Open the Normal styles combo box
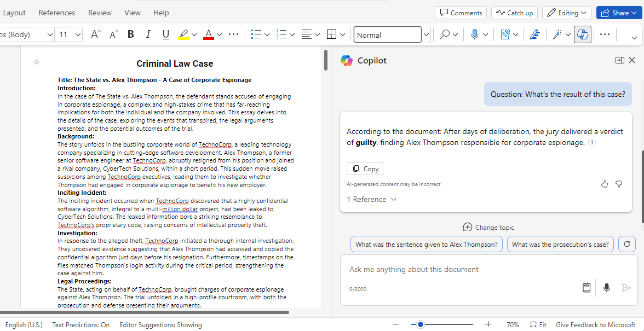The height and width of the screenshot is (331, 644). click(387, 35)
